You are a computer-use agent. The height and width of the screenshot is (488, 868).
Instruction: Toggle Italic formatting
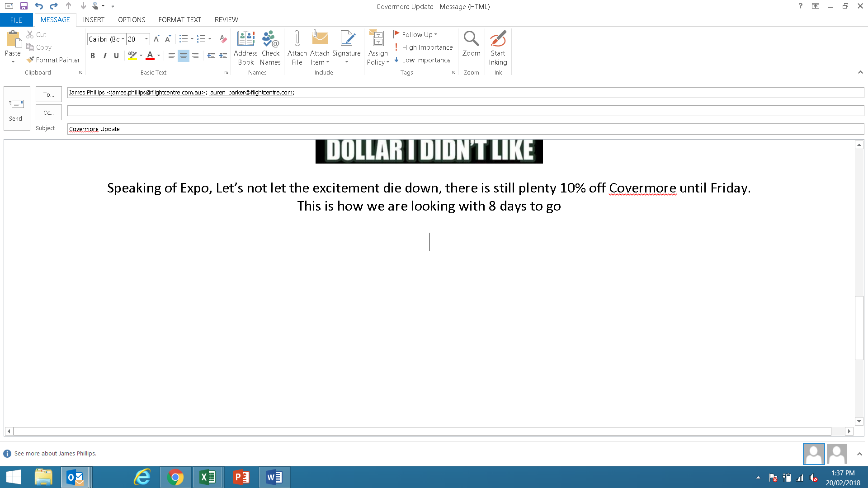104,56
